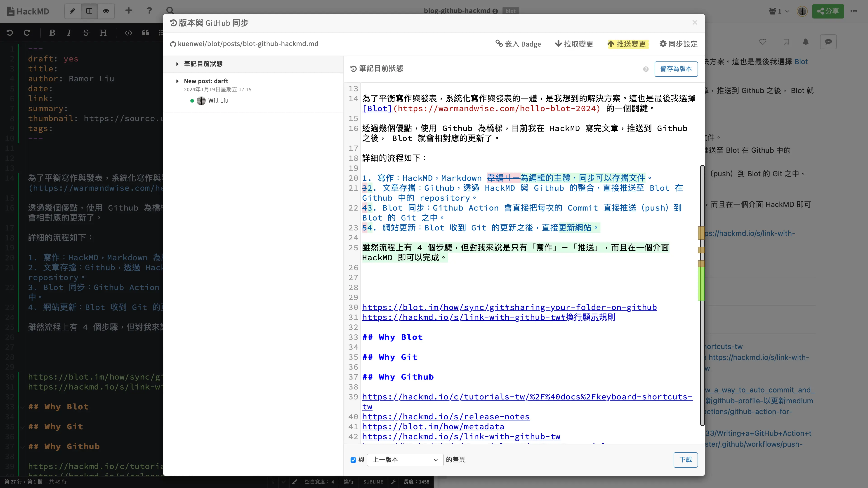
Task: Apply italic formatting in editor toolbar
Action: point(69,33)
